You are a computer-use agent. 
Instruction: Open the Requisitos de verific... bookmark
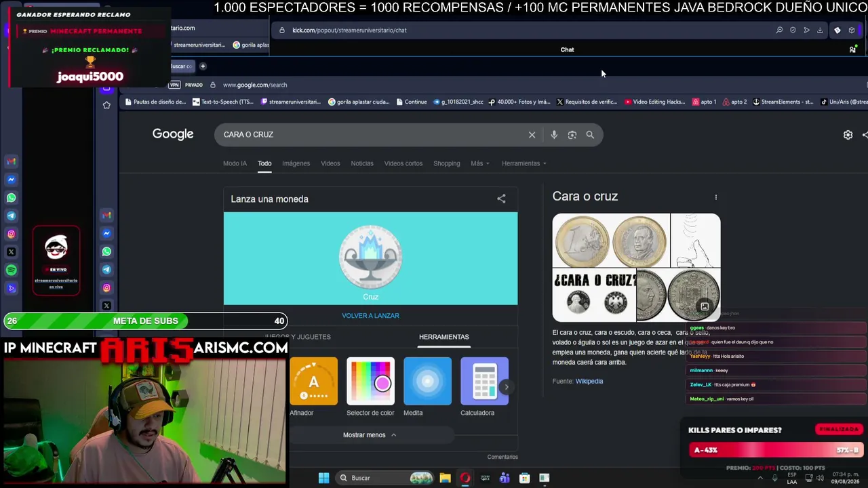coord(587,102)
